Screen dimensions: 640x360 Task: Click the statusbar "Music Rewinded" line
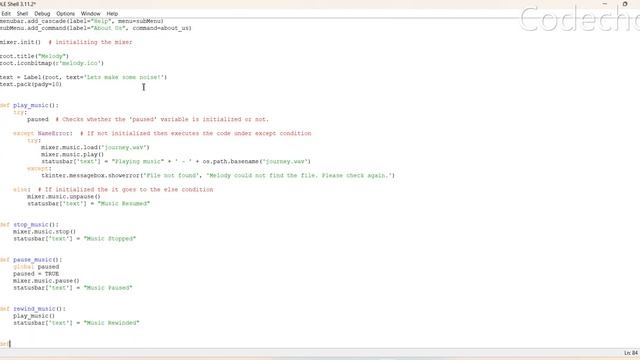(x=76, y=322)
